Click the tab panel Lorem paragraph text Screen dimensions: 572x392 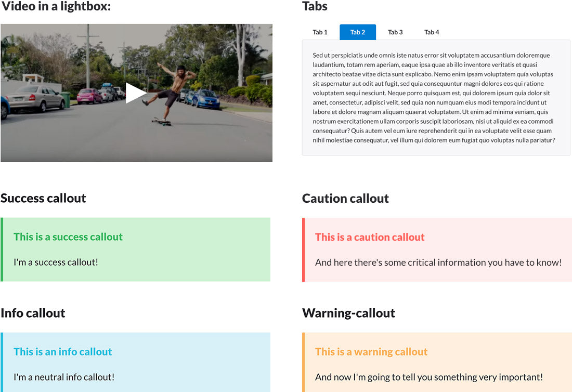pyautogui.click(x=434, y=98)
